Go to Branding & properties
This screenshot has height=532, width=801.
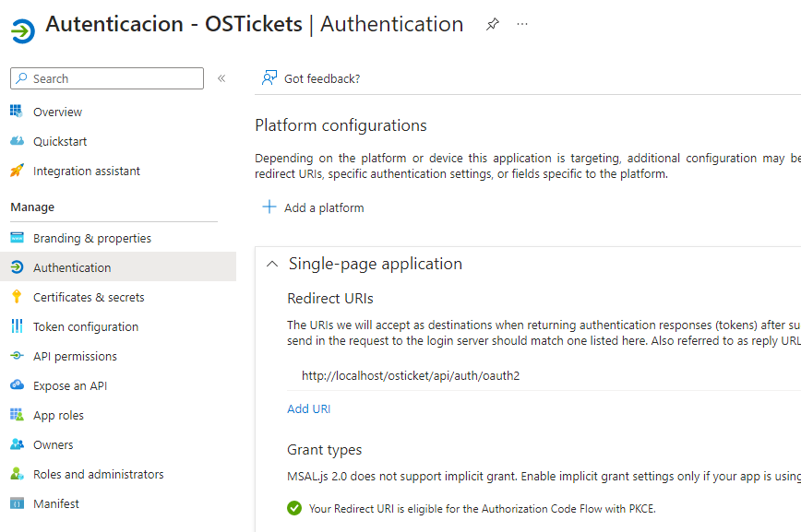pos(92,239)
